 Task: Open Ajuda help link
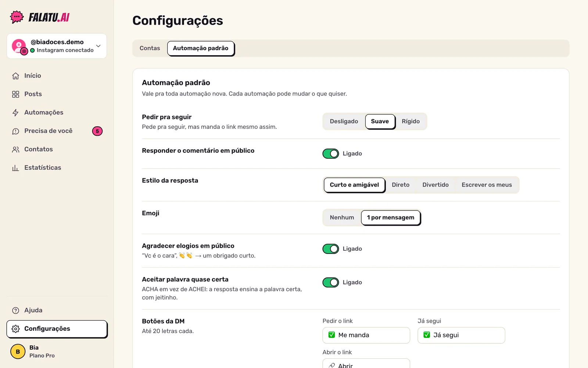[x=57, y=311]
